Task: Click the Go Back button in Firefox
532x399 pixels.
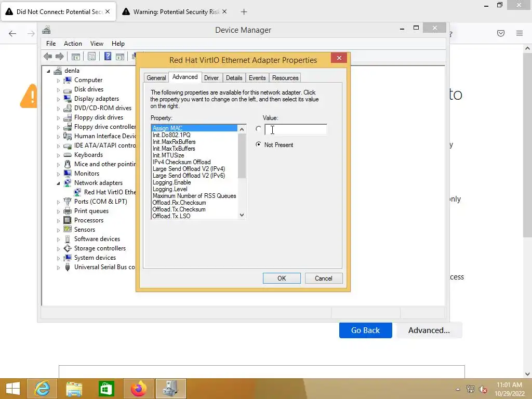Action: click(365, 330)
